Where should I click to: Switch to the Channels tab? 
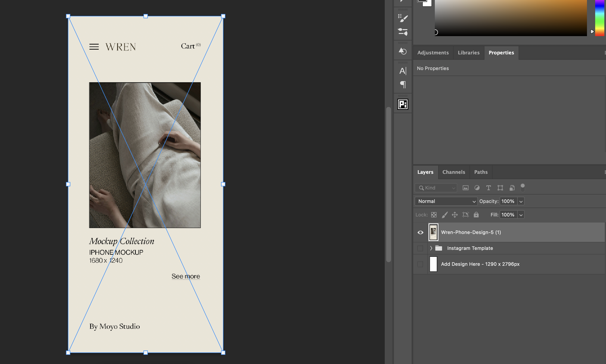click(x=453, y=172)
